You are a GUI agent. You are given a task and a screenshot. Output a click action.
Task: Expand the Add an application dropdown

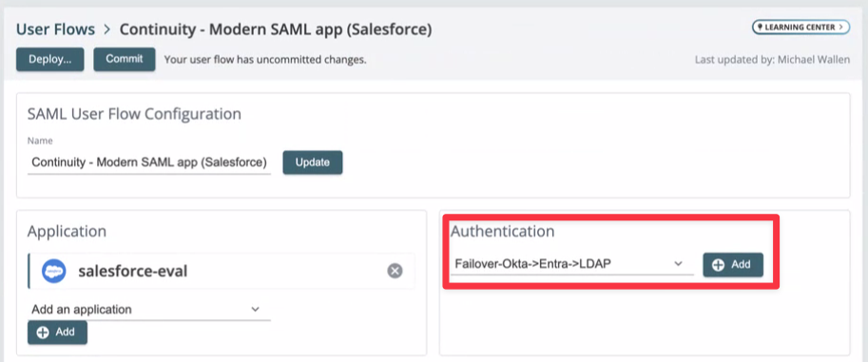(x=149, y=310)
